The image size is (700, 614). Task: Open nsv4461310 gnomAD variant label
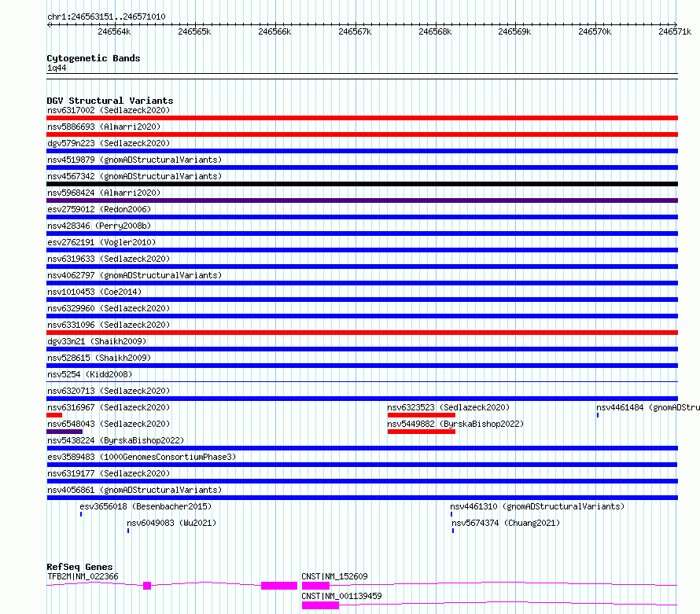tap(537, 506)
